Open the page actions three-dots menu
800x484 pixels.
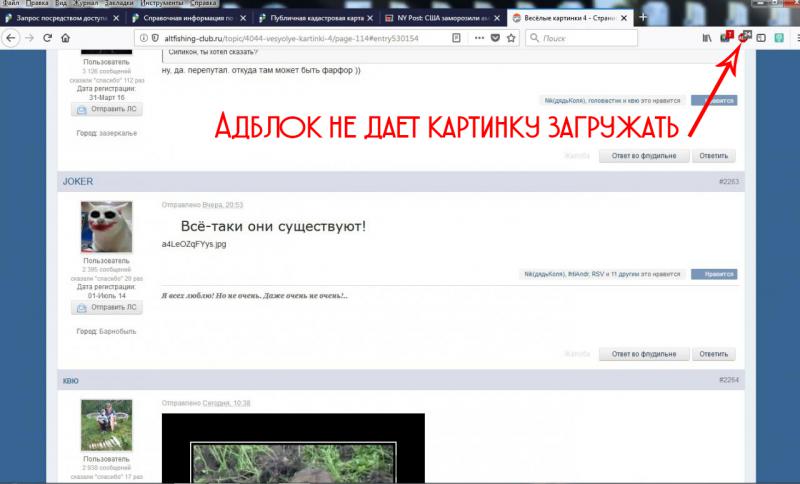coord(477,38)
